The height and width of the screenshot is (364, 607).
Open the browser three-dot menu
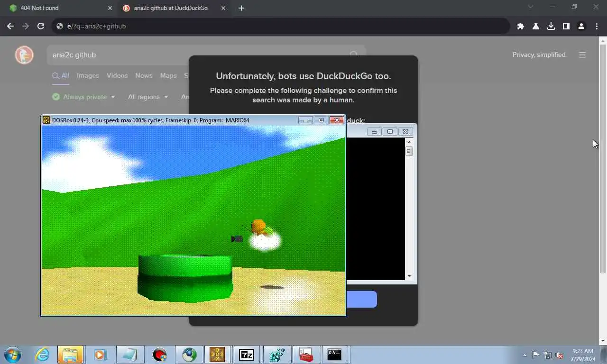coord(597,26)
